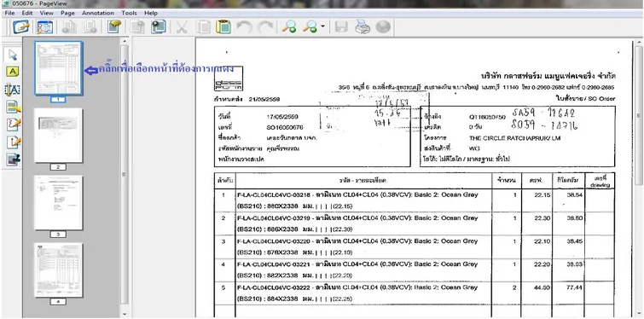This screenshot has width=644, height=319.
Task: Click the order number SO16050676
Action: (x=285, y=127)
